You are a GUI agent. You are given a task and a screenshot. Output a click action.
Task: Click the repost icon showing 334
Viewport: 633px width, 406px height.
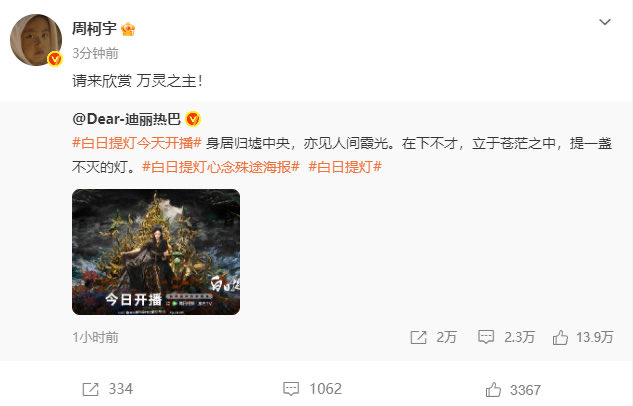[90, 389]
